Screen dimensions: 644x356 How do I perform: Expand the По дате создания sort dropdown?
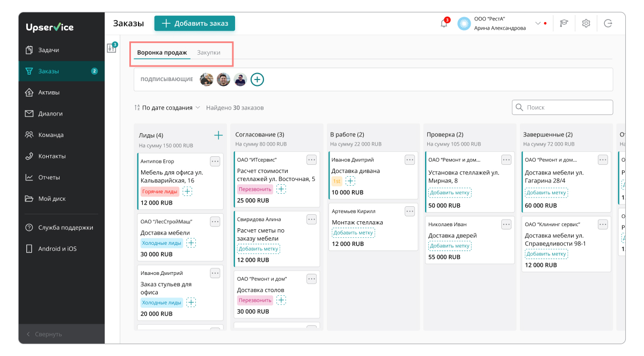pyautogui.click(x=167, y=108)
